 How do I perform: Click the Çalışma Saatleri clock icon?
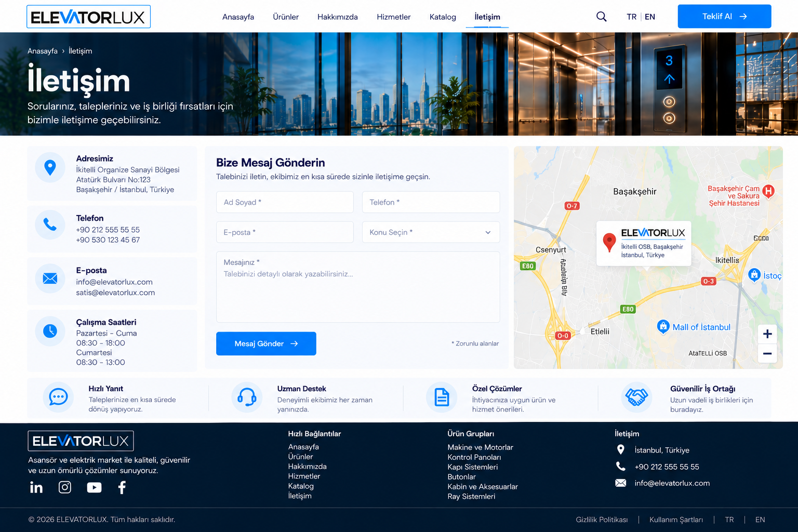tap(50, 330)
